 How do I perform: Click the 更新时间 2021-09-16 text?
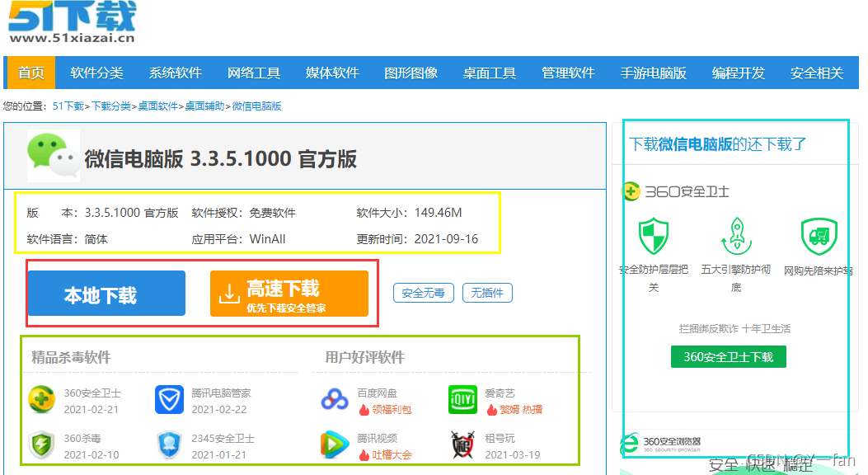[x=417, y=239]
